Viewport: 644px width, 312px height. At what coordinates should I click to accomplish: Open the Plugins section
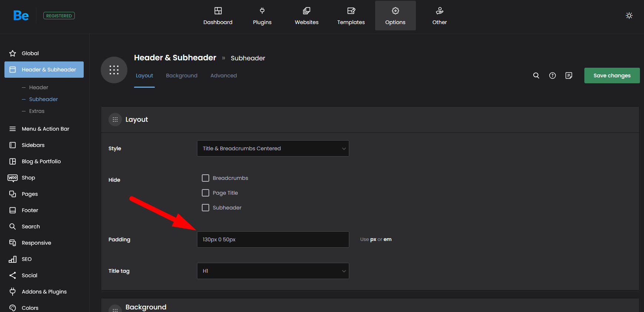(x=262, y=16)
